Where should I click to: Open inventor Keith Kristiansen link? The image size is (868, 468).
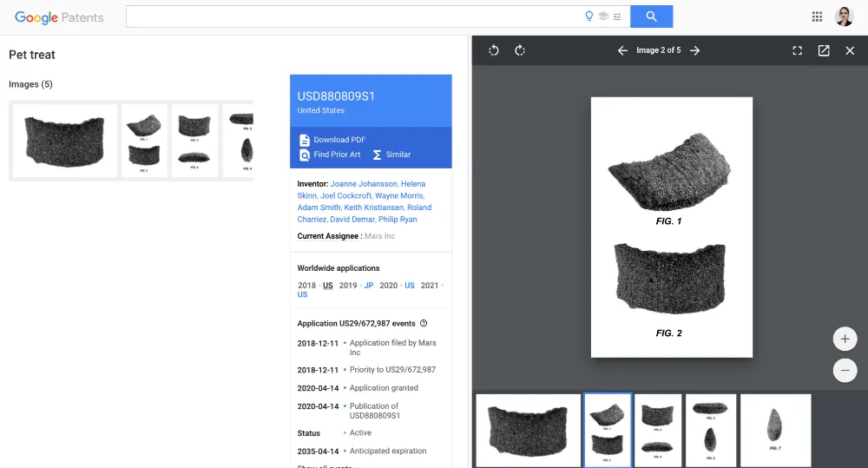point(373,208)
